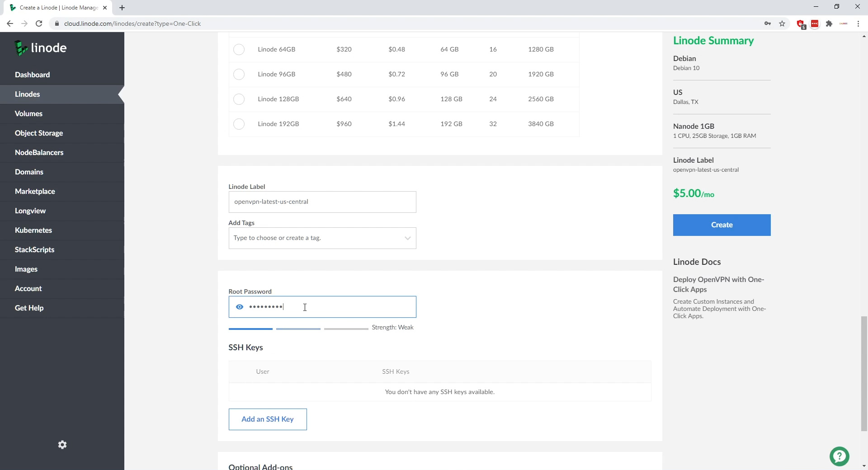This screenshot has height=470, width=868.
Task: Open the settings gear in sidebar
Action: coord(62,445)
